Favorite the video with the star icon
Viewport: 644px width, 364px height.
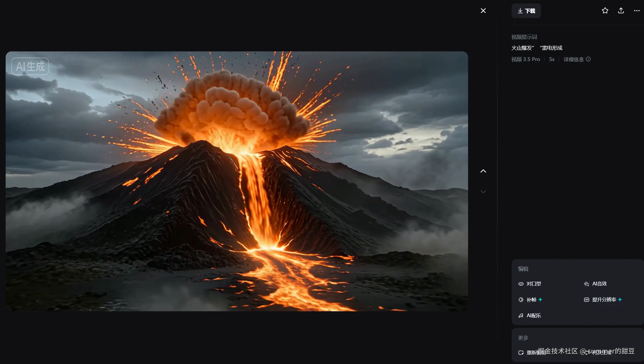[x=605, y=11]
